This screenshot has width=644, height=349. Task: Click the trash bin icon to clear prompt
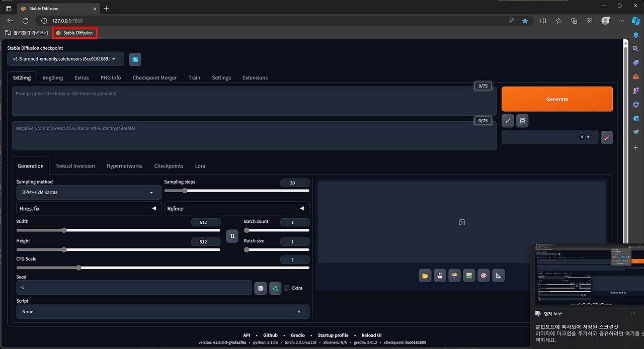pyautogui.click(x=522, y=120)
